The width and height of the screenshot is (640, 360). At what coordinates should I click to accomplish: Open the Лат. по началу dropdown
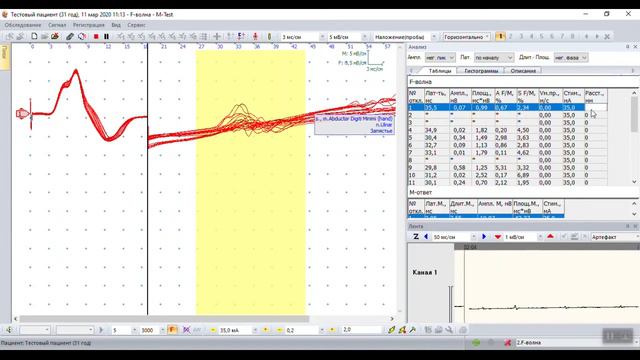click(x=493, y=58)
